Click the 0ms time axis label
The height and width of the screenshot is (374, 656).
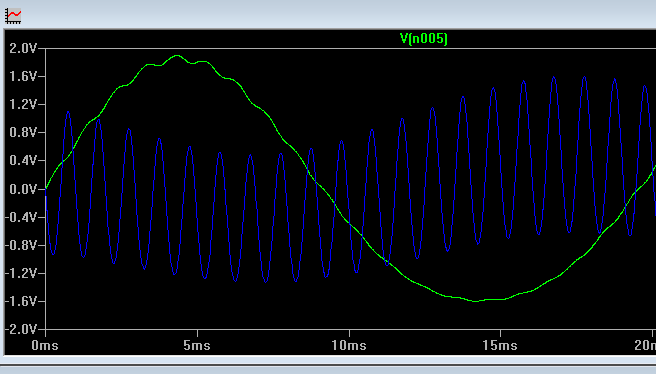(45, 346)
